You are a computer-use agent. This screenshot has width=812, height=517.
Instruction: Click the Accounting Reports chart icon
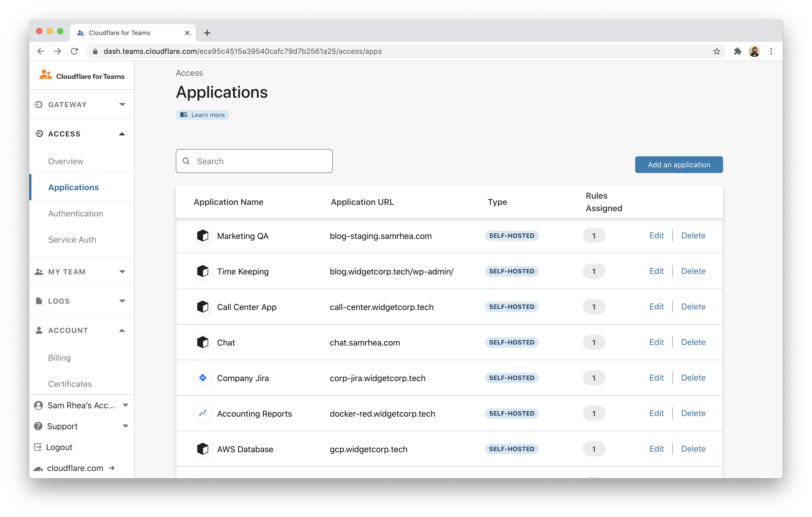pyautogui.click(x=203, y=413)
